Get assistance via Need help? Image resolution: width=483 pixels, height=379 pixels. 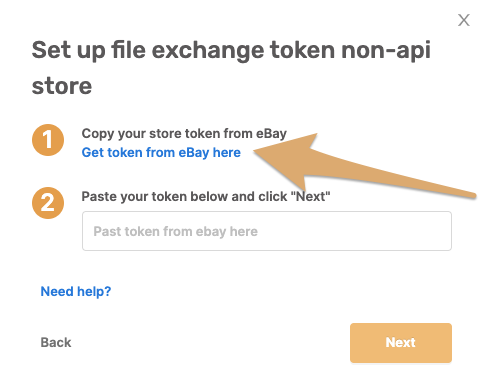coord(76,291)
